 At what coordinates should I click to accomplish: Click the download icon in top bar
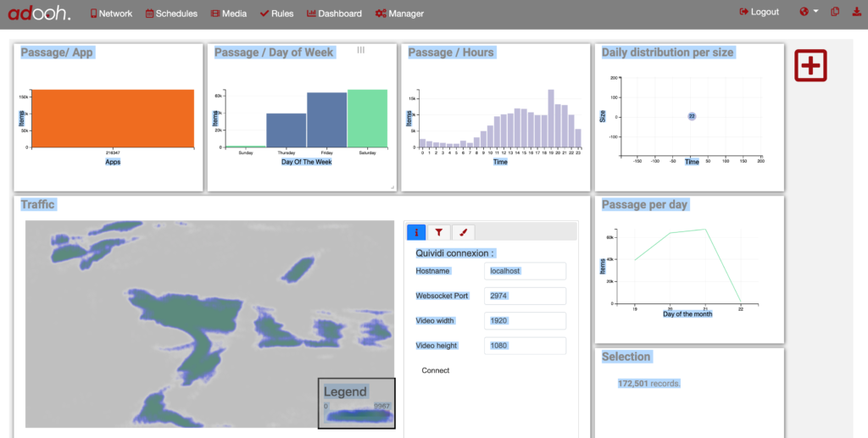(x=853, y=12)
